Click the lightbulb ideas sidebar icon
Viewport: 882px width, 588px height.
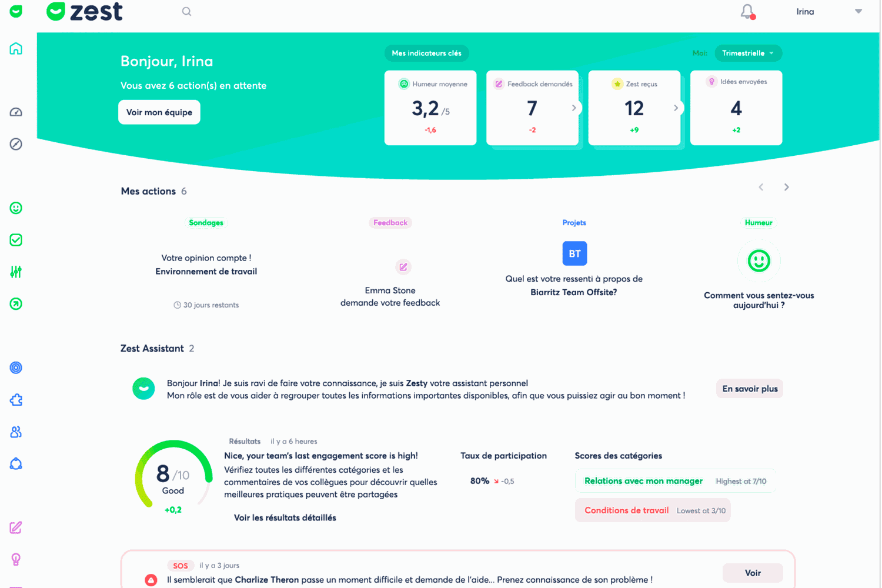[16, 559]
